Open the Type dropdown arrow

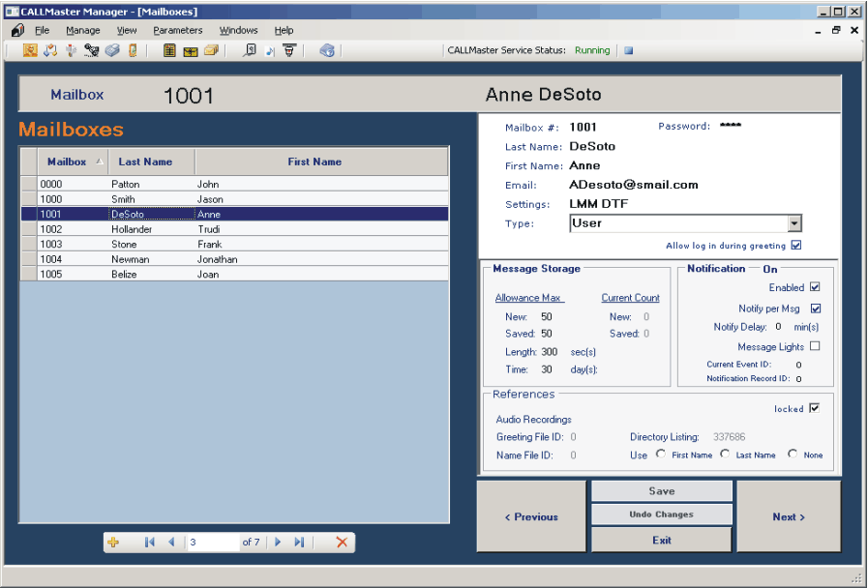[x=794, y=223]
